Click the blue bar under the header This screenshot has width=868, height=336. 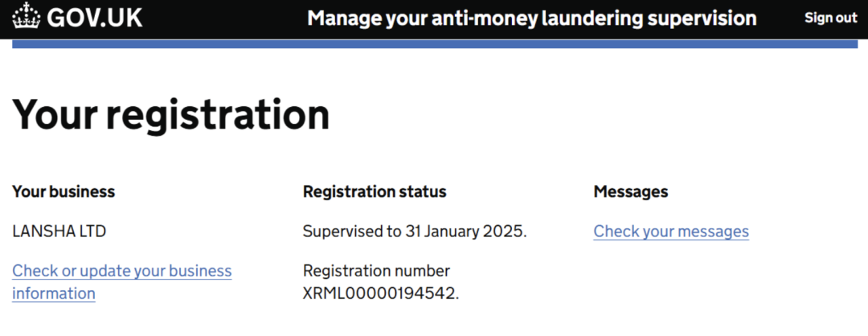(x=434, y=43)
